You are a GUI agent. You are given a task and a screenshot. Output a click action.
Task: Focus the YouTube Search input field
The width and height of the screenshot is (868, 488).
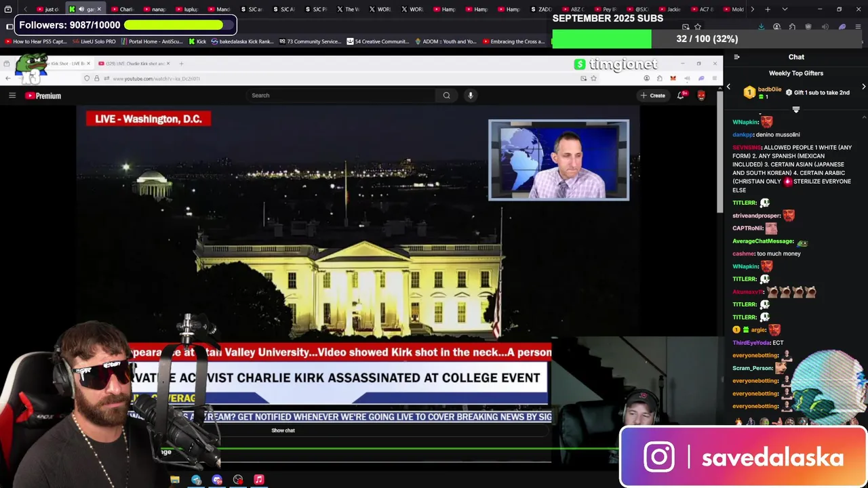click(x=341, y=96)
